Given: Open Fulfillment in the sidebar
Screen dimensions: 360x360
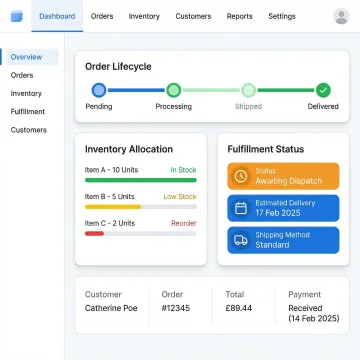Looking at the screenshot, I should click(28, 111).
